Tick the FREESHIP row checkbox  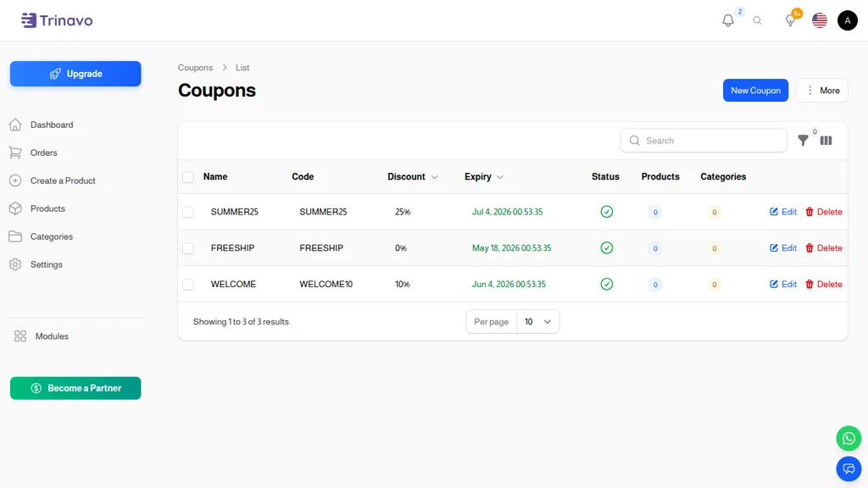tap(188, 248)
